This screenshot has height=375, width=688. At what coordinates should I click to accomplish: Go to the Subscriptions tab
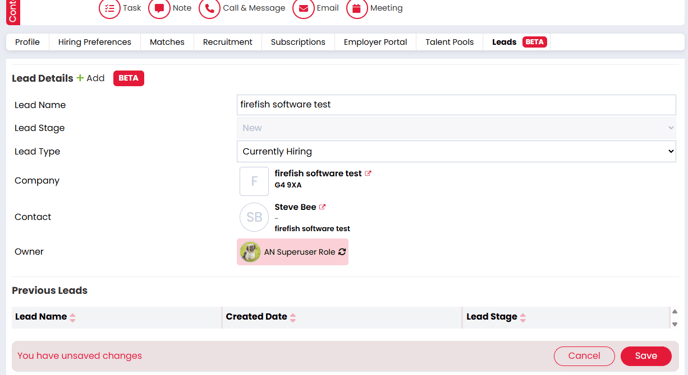pyautogui.click(x=298, y=42)
